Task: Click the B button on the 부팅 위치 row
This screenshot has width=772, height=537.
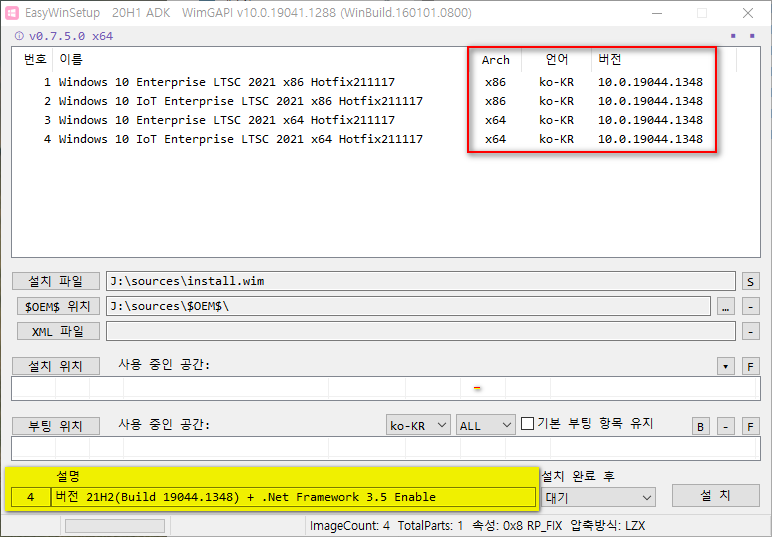Action: (x=701, y=426)
